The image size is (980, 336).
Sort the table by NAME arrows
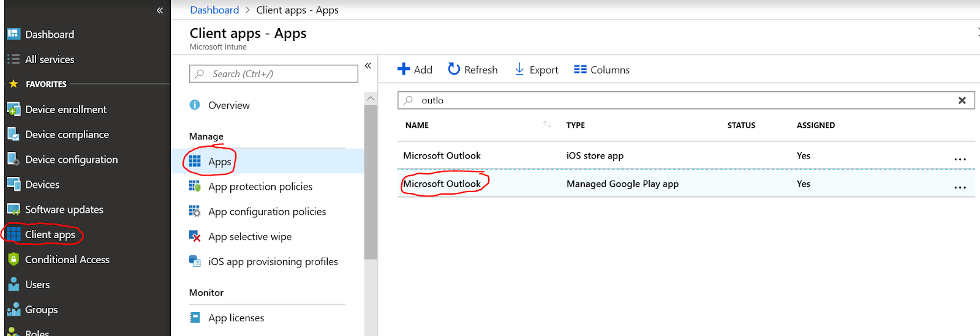[548, 124]
